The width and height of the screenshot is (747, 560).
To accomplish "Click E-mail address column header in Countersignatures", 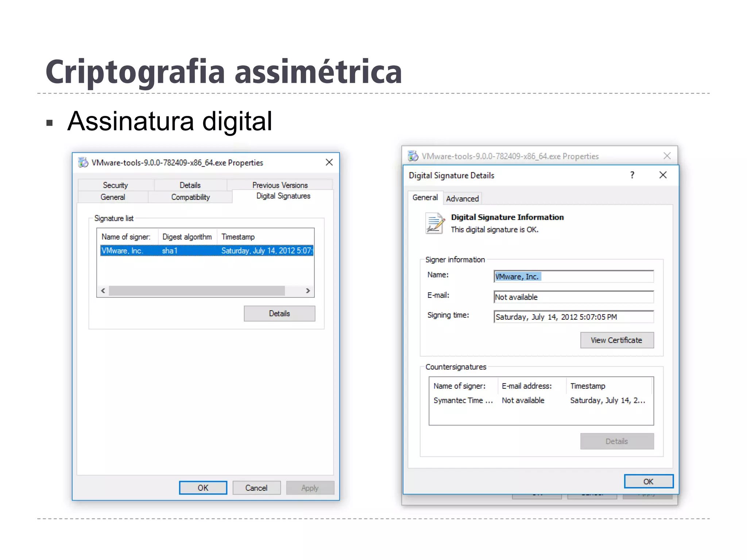I will point(532,386).
